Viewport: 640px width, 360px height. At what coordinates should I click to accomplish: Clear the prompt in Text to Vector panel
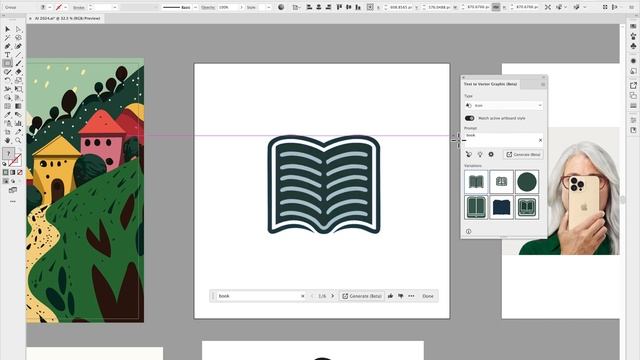click(540, 140)
